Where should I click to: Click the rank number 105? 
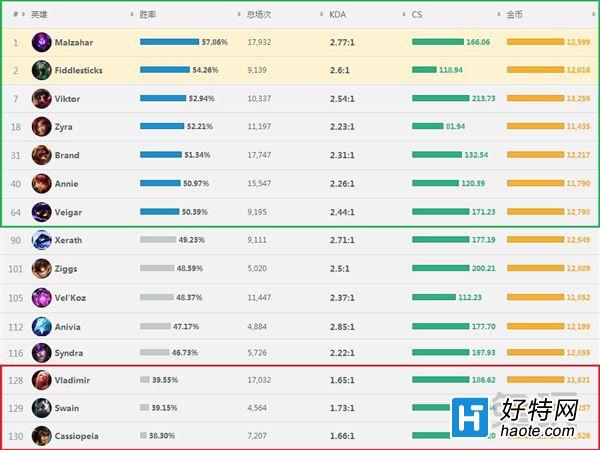coord(16,298)
